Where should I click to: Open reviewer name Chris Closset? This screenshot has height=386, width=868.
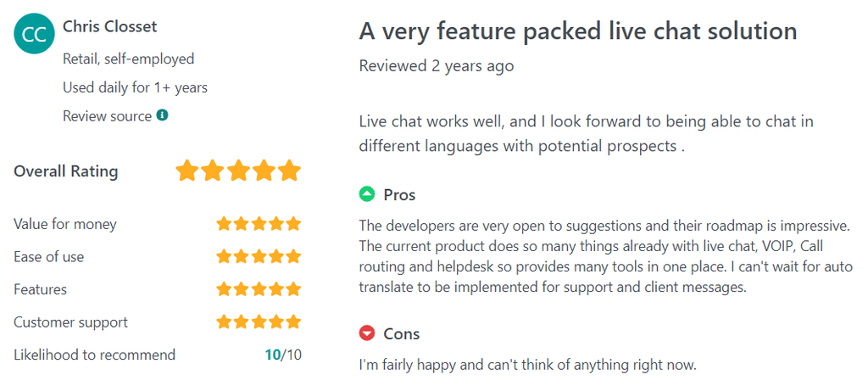pos(110,26)
